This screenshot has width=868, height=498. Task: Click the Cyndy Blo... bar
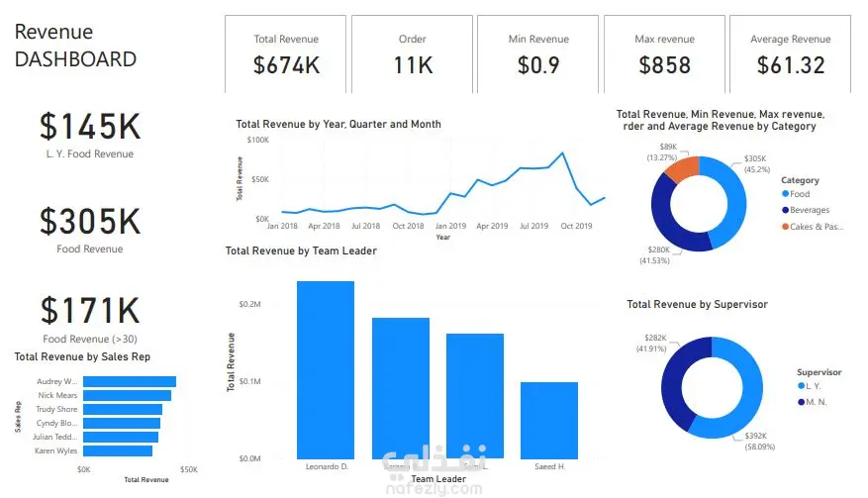(122, 423)
